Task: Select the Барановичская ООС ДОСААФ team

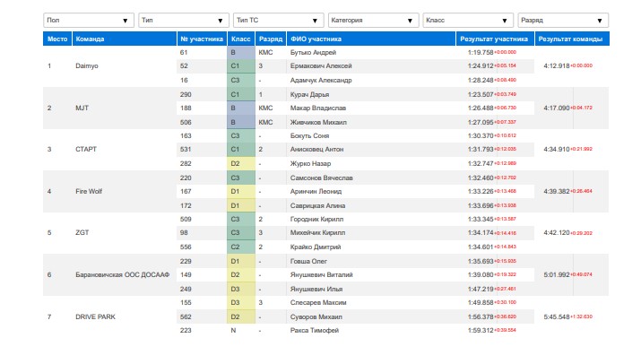Action: click(122, 275)
